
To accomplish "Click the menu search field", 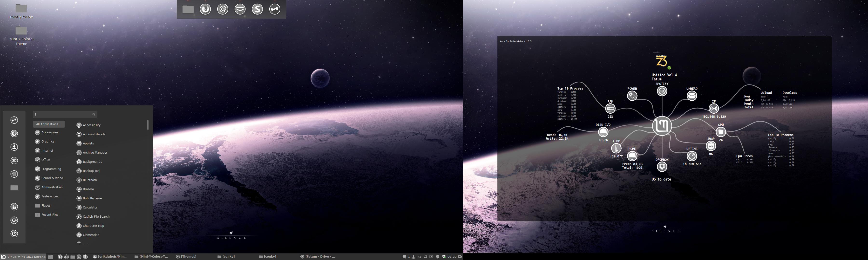I will 65,114.
